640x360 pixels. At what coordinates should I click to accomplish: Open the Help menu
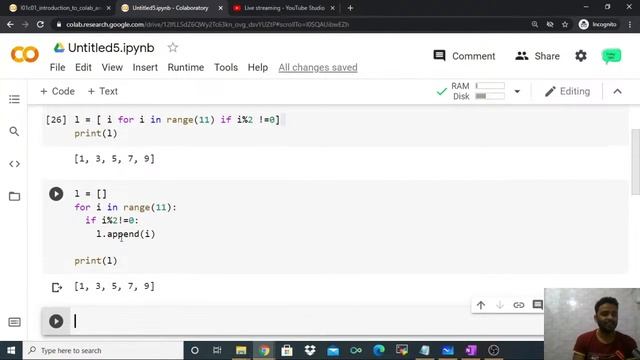pyautogui.click(x=258, y=67)
